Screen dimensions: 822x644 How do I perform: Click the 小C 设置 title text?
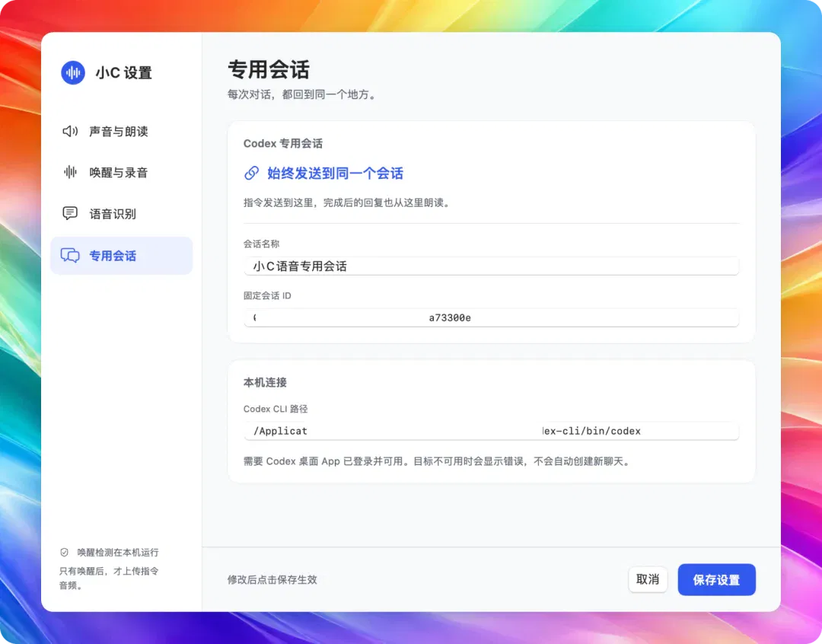pos(124,72)
